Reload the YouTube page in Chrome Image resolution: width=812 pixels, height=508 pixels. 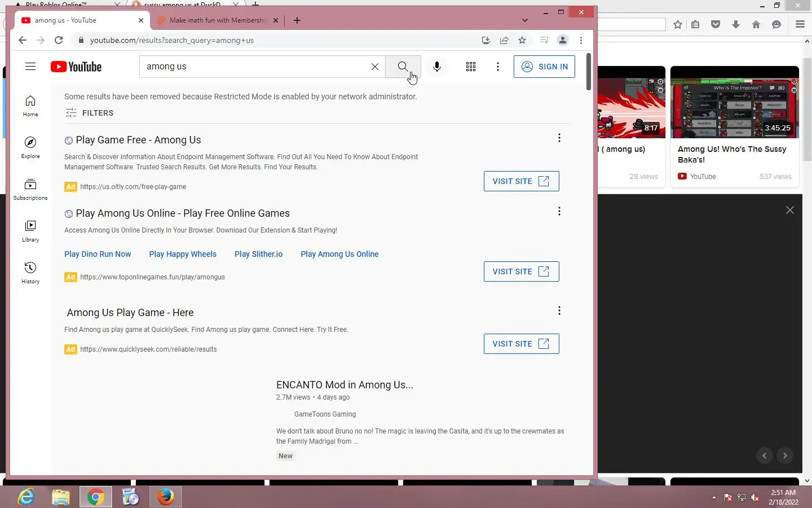click(59, 40)
